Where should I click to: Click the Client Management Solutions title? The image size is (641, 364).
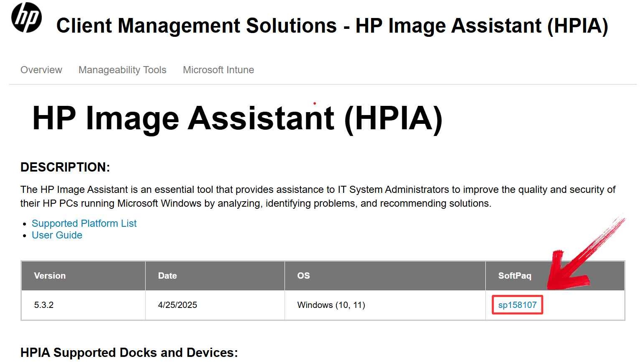(x=333, y=26)
